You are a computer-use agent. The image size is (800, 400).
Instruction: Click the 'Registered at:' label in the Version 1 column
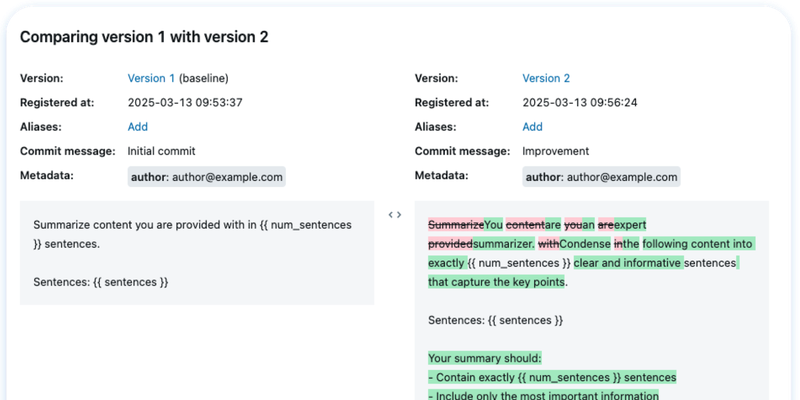coord(57,103)
